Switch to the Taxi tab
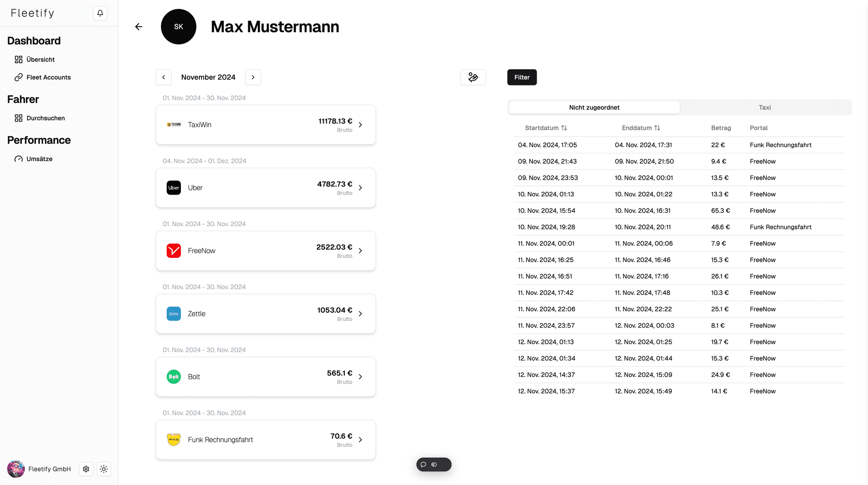The height and width of the screenshot is (485, 868). point(764,108)
